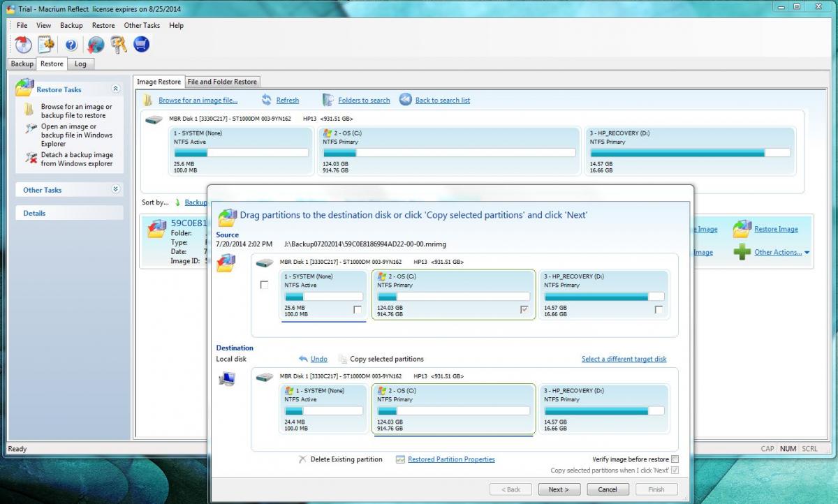Click the Undo link
This screenshot has width=838, height=504.
click(x=318, y=359)
